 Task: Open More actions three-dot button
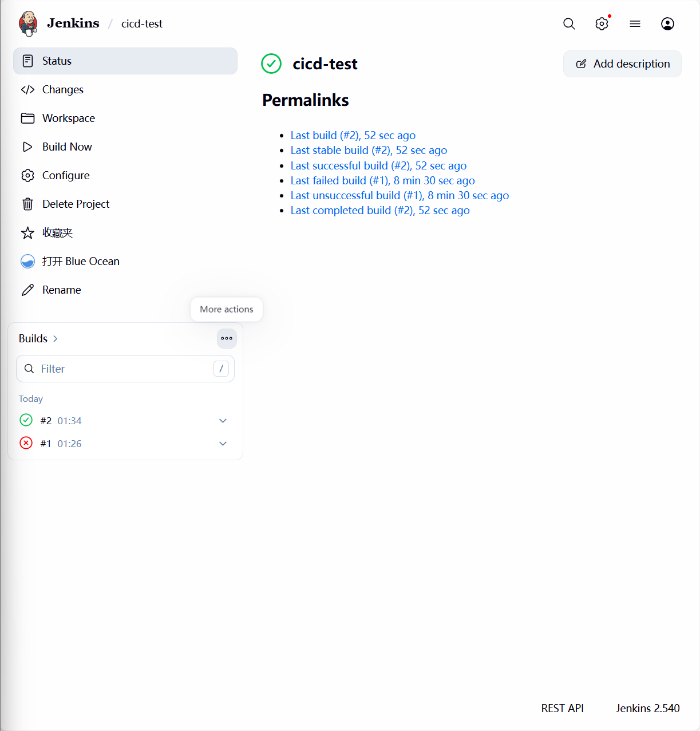click(x=227, y=338)
